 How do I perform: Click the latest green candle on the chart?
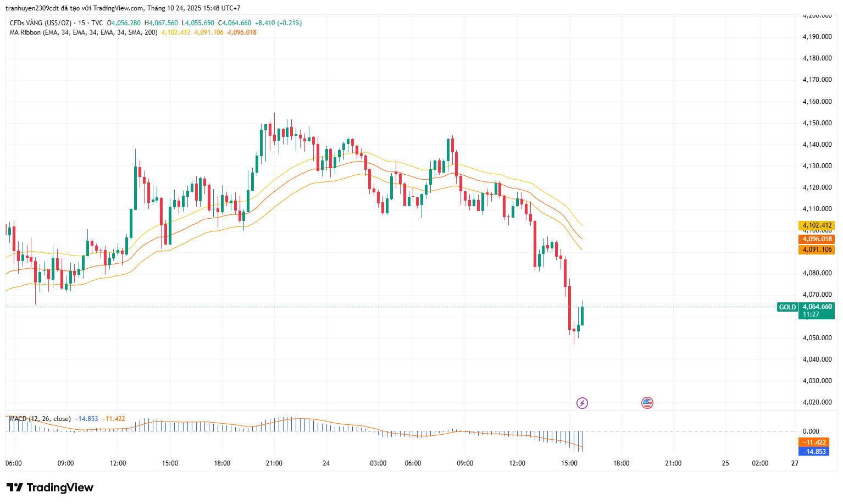point(582,315)
